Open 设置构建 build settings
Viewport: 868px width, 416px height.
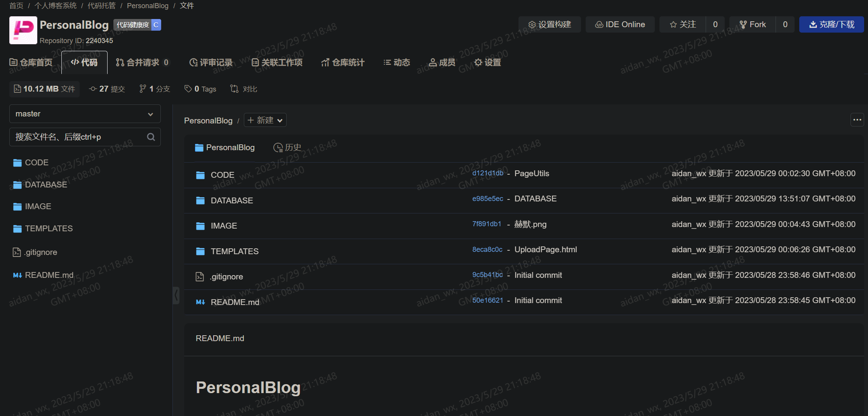(x=550, y=24)
